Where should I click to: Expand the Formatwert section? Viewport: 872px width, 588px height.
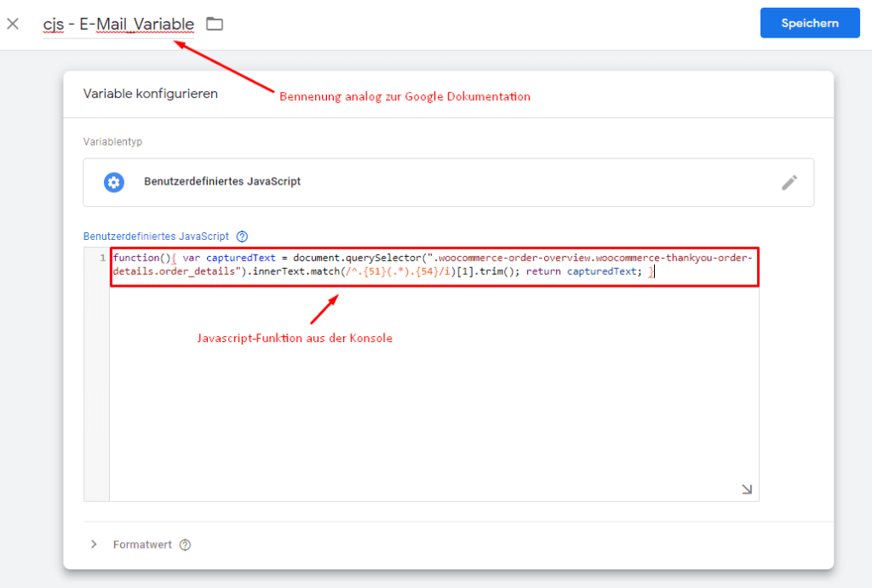point(94,545)
